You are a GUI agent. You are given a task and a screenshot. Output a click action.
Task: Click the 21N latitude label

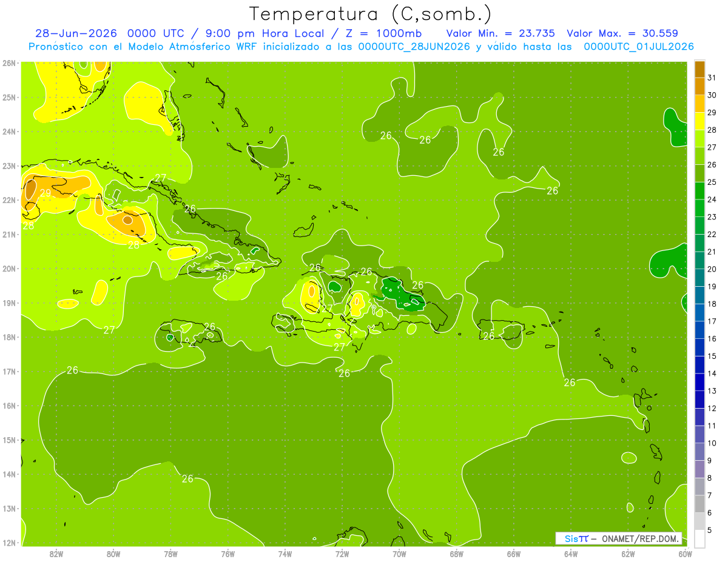coord(8,235)
